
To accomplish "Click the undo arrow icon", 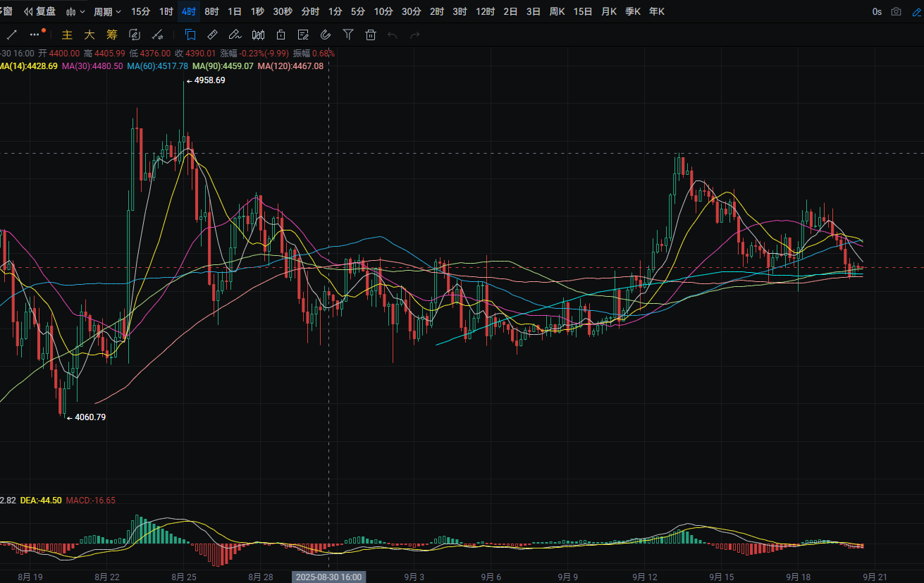I will [x=393, y=35].
